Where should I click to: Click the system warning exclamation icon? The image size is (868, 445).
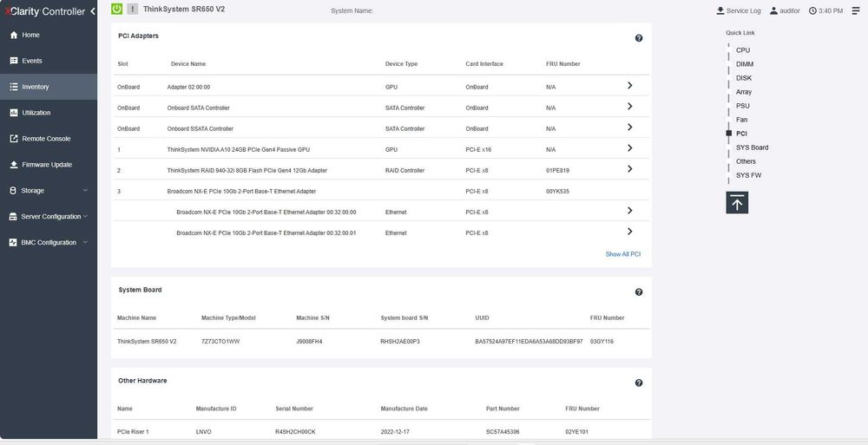(132, 9)
